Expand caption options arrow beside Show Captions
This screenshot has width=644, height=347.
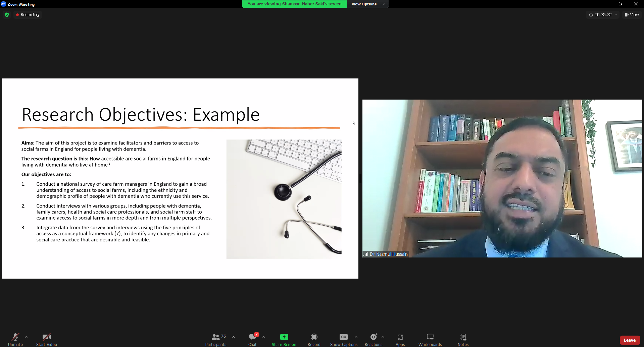tap(356, 337)
